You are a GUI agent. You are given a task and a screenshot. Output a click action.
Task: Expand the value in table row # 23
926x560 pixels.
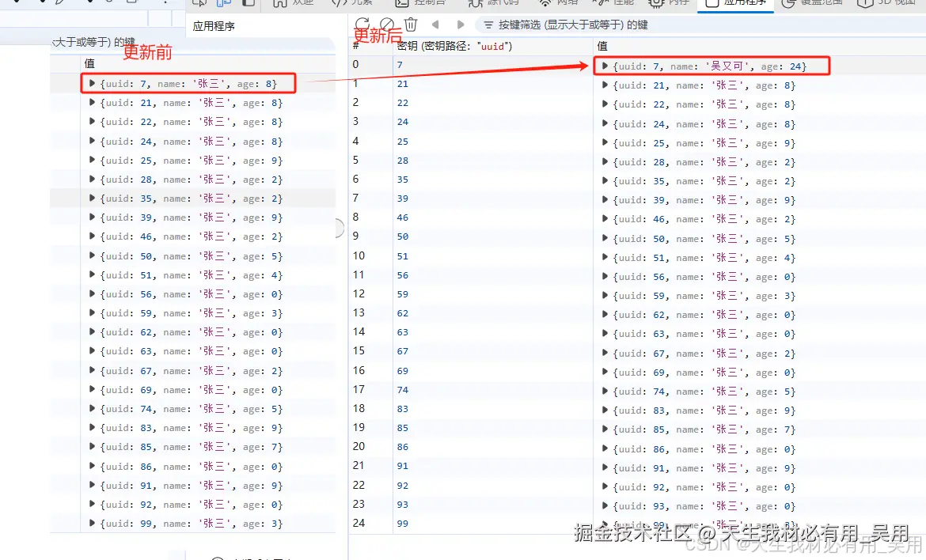(x=605, y=505)
